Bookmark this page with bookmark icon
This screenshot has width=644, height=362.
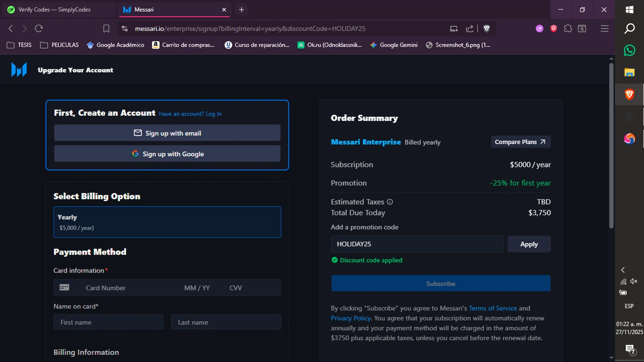[x=106, y=28]
